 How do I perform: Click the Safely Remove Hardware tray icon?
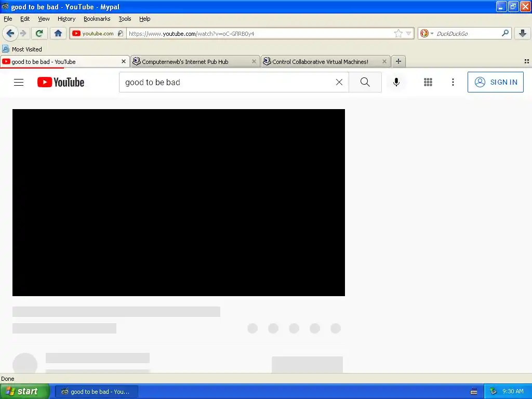point(493,392)
